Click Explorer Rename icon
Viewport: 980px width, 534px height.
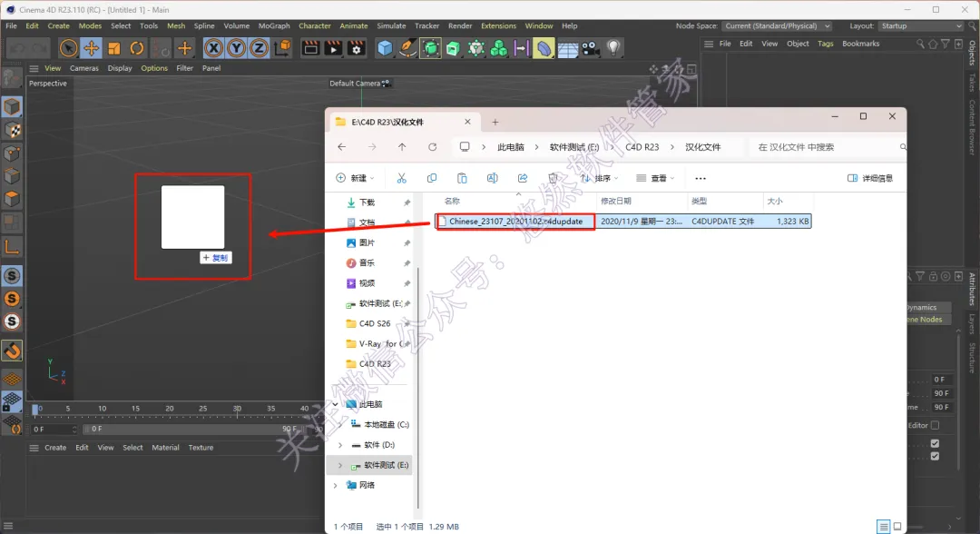click(492, 178)
